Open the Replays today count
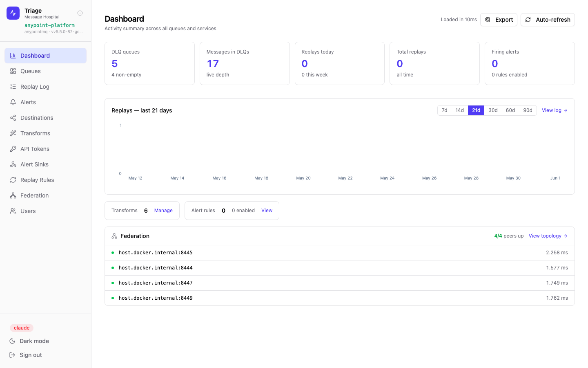 point(305,64)
